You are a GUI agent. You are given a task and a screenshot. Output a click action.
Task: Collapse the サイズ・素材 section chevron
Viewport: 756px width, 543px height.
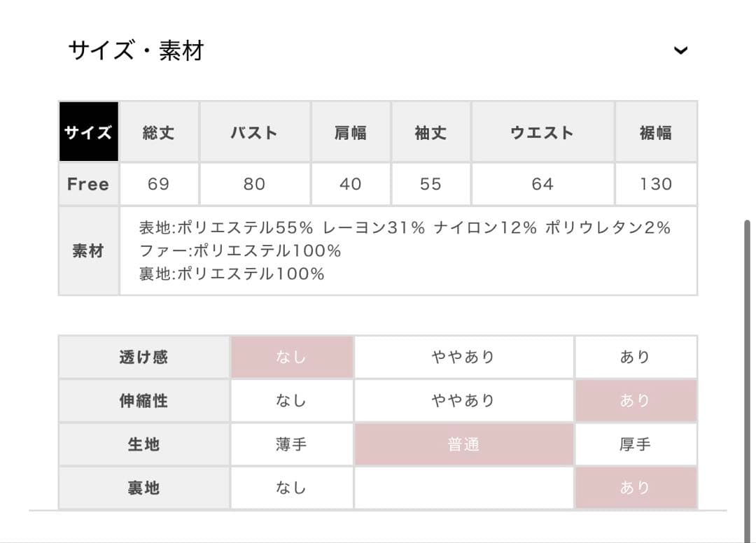click(x=680, y=50)
